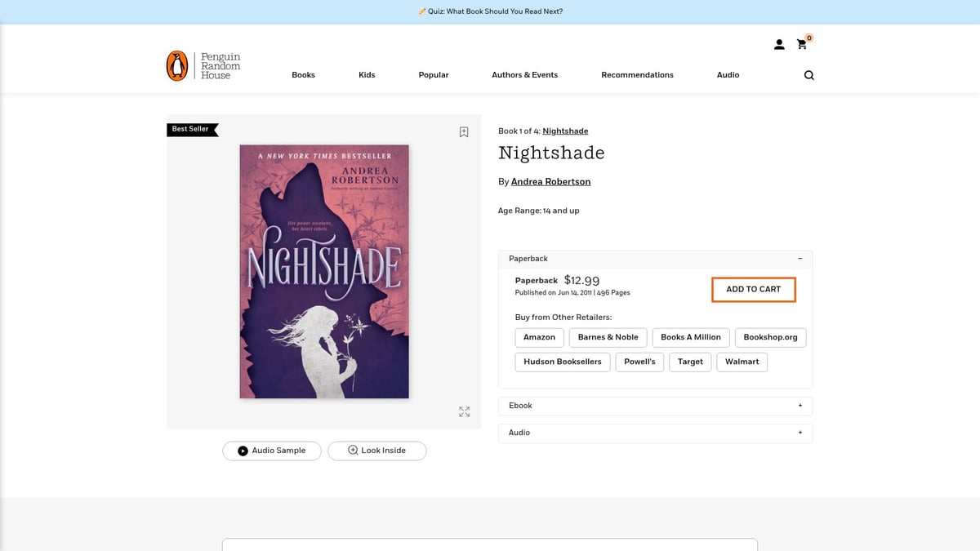Select the $12.99 price text
Viewport: 980px width, 551px height.
(x=581, y=280)
